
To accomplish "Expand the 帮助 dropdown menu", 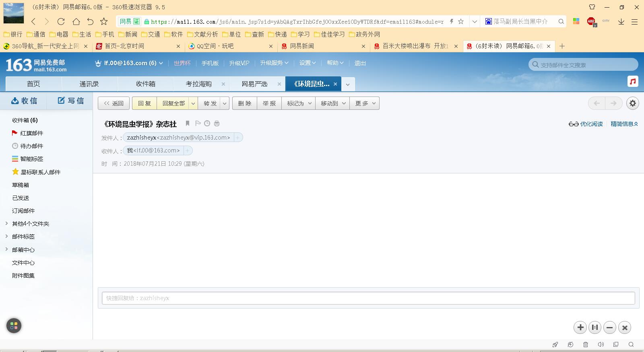I will pyautogui.click(x=335, y=63).
